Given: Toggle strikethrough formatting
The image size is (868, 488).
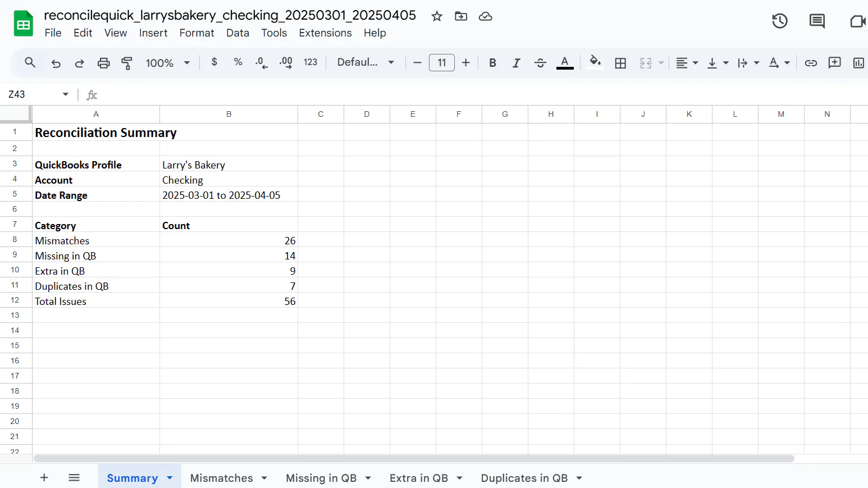Looking at the screenshot, I should pos(540,63).
